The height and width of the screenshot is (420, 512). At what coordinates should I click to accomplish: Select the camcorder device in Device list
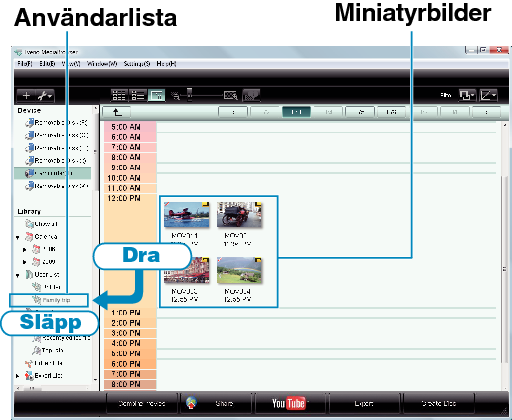[53, 173]
